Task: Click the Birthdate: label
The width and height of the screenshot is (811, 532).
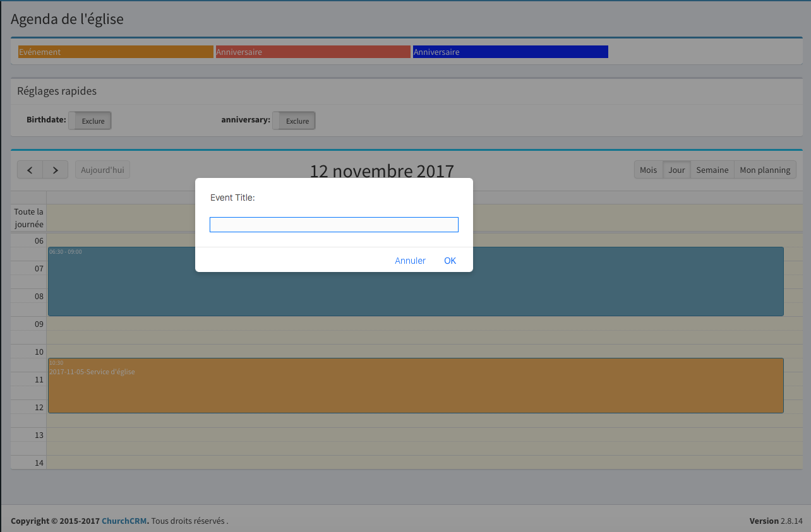Action: [46, 119]
